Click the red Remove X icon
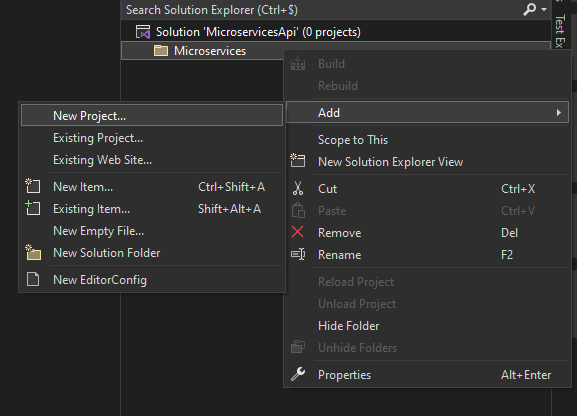 click(297, 232)
